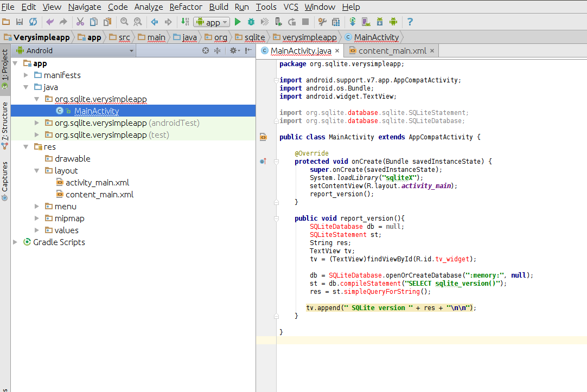Click sqlite in the breadcrumb bar
587x392 pixels.
254,37
